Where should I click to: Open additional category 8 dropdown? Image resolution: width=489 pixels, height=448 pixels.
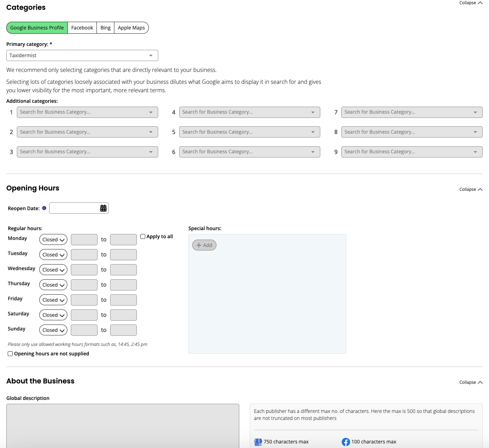pyautogui.click(x=412, y=132)
